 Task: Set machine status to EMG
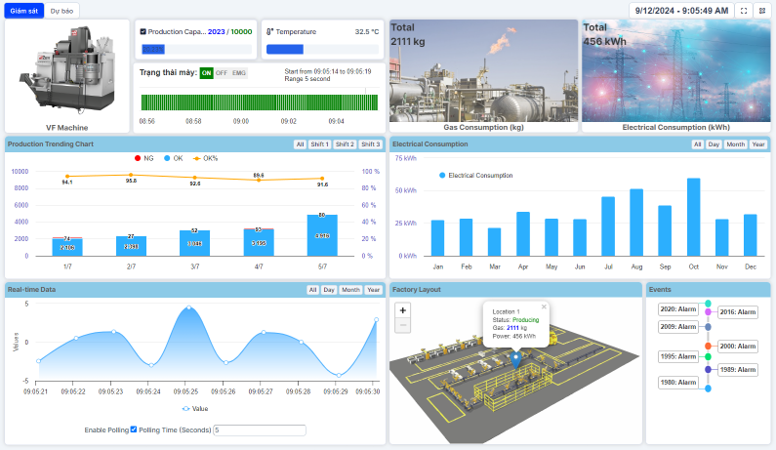238,72
